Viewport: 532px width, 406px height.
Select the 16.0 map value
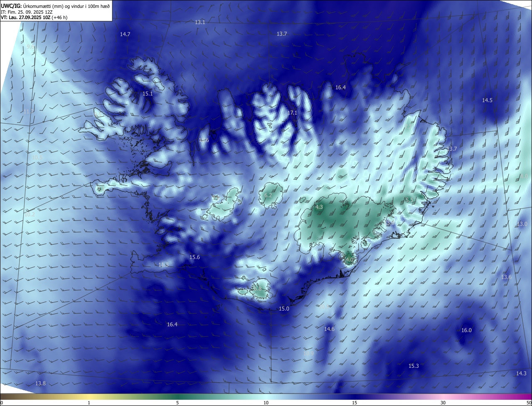pos(466,330)
